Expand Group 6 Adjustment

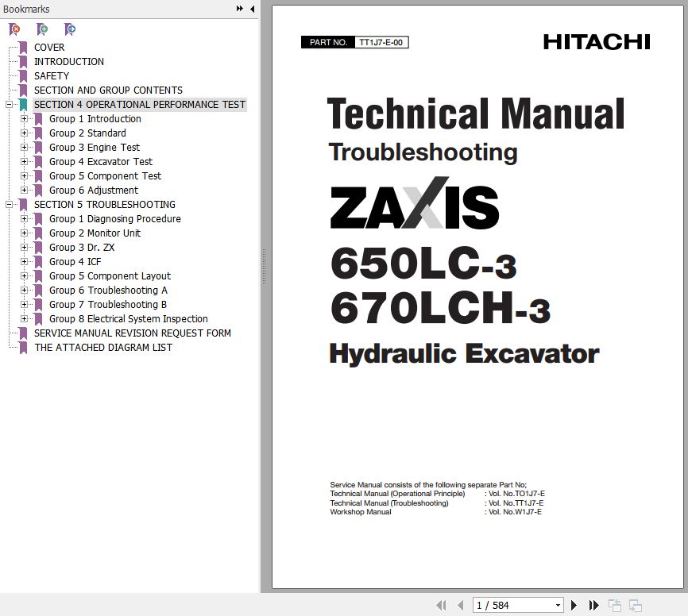coord(24,191)
